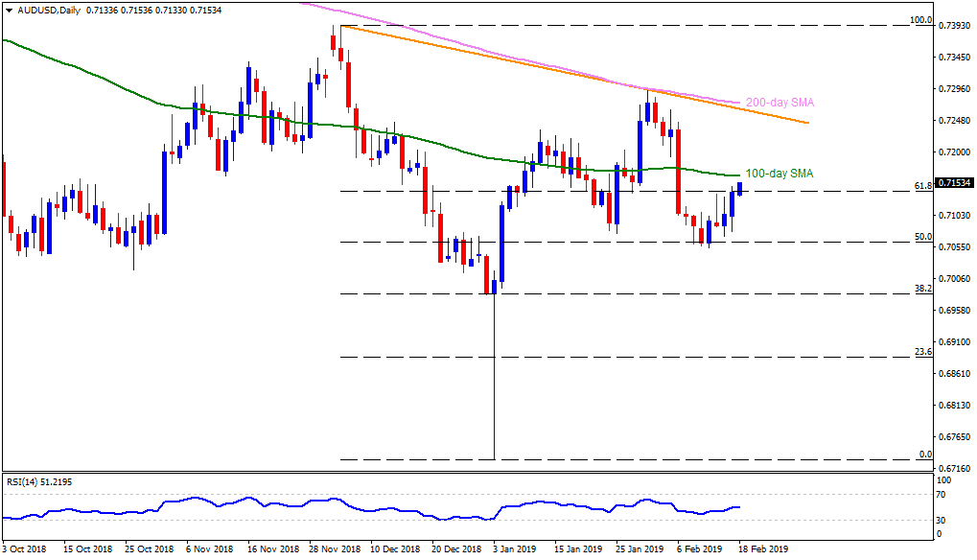977x560 pixels.
Task: Click the 0.73930 price axis label
Action: click(x=955, y=26)
